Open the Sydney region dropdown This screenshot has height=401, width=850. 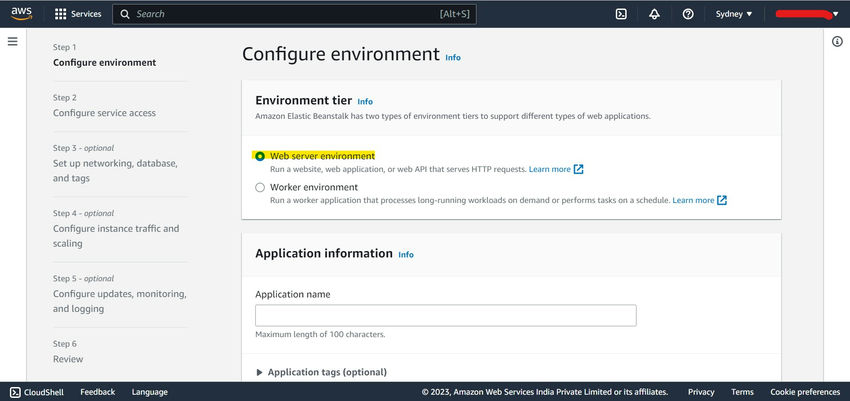point(734,14)
